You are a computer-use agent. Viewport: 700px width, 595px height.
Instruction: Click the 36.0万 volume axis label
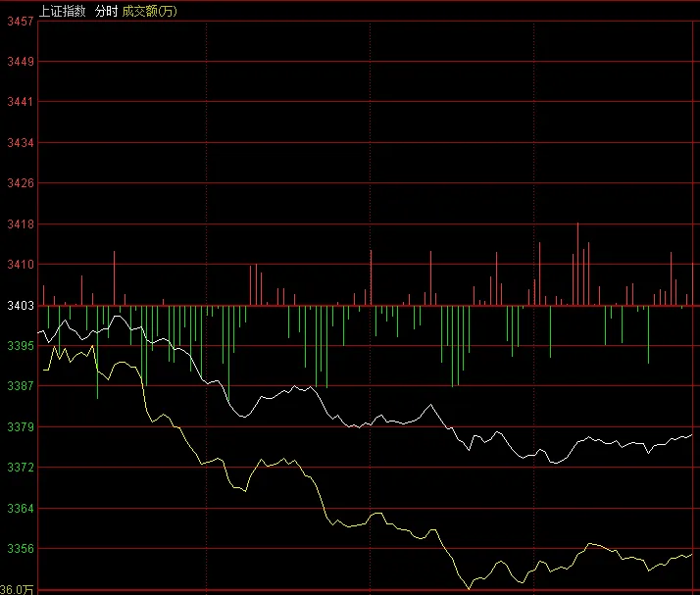pyautogui.click(x=17, y=590)
